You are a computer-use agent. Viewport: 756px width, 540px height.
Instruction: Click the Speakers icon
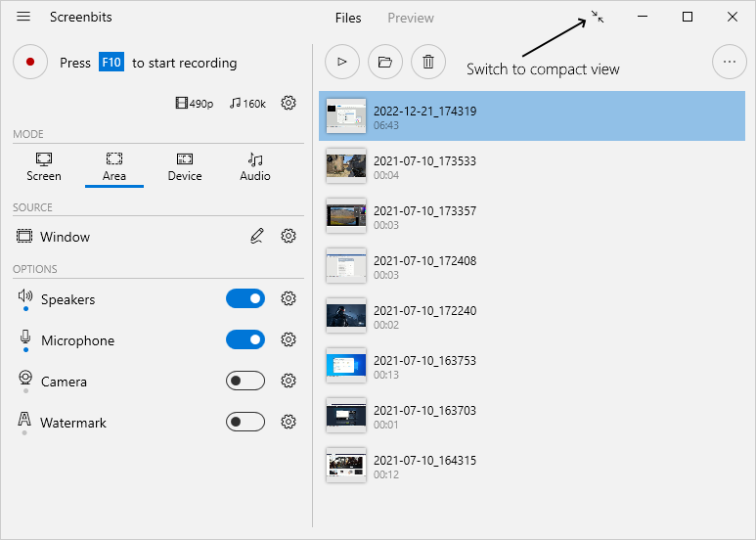pyautogui.click(x=25, y=295)
